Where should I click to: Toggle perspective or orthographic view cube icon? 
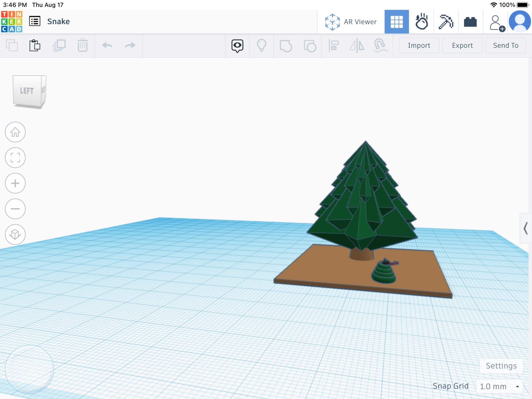coord(15,234)
